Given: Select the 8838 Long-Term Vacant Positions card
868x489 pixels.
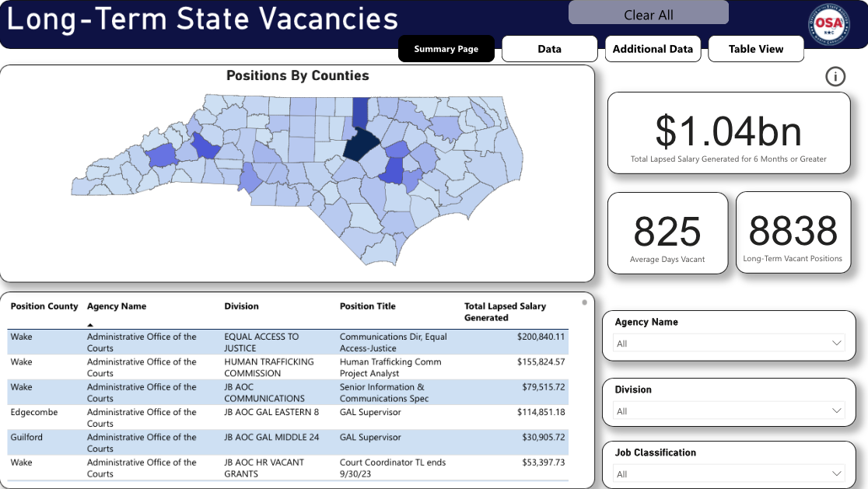Looking at the screenshot, I should pyautogui.click(x=793, y=232).
